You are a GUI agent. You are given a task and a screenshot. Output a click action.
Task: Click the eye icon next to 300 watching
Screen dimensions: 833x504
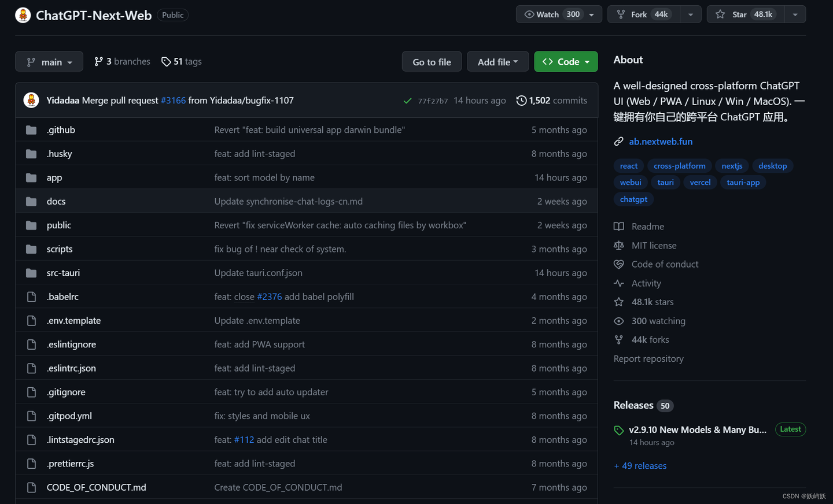tap(618, 321)
